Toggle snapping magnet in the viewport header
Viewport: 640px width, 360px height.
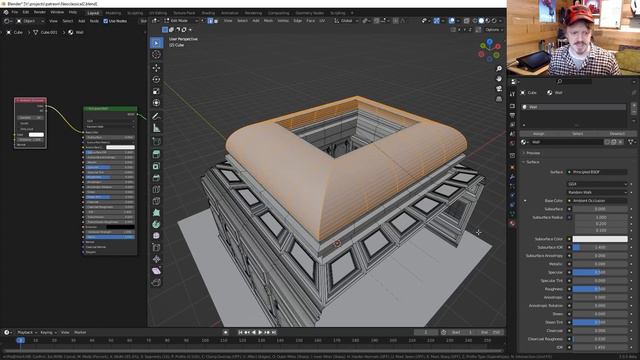(376, 21)
